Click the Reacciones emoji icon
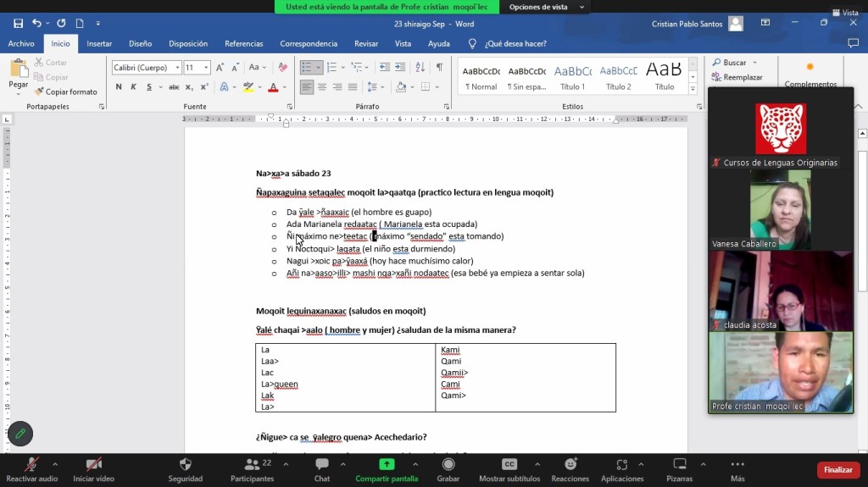 [570, 465]
